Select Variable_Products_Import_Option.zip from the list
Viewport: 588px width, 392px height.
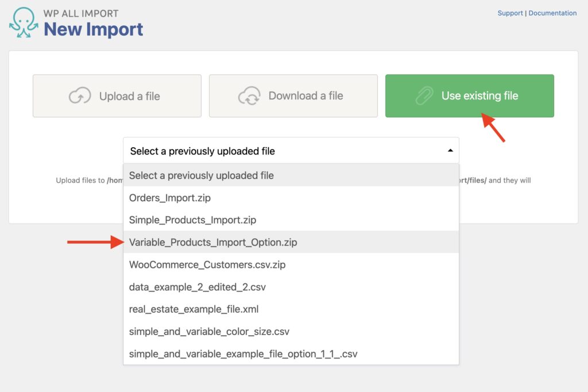pyautogui.click(x=212, y=243)
